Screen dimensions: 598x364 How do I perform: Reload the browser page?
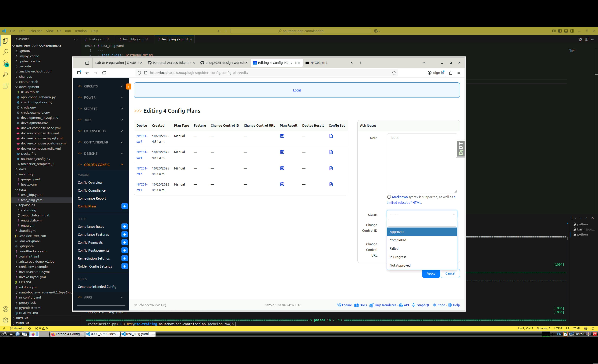pyautogui.click(x=104, y=73)
